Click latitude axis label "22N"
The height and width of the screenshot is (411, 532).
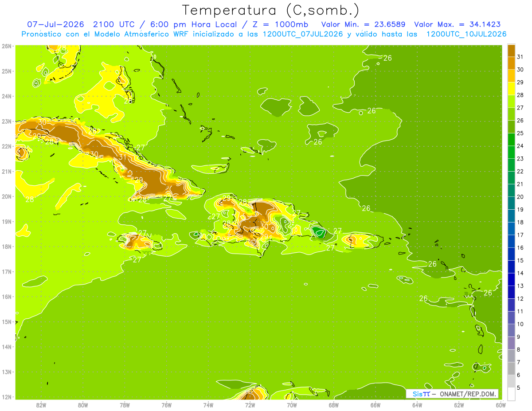pyautogui.click(x=7, y=146)
